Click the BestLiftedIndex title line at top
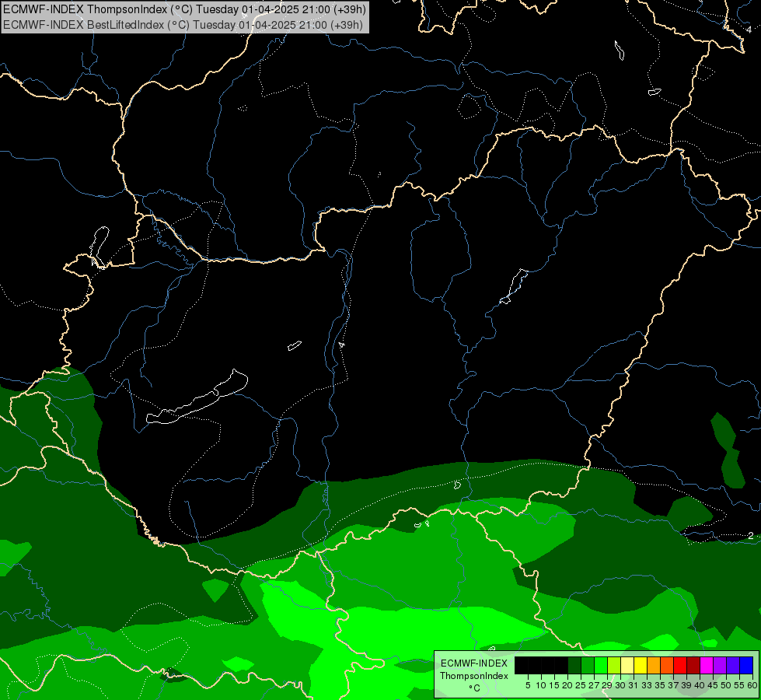 (x=183, y=24)
